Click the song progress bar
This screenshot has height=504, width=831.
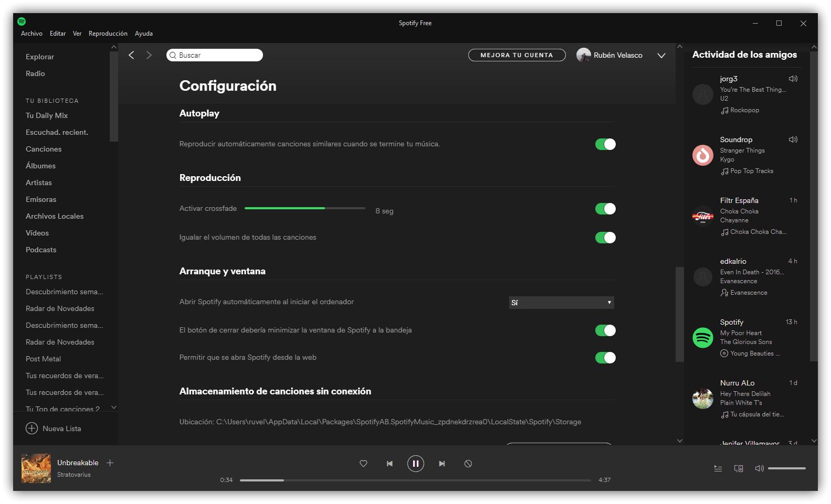click(415, 480)
